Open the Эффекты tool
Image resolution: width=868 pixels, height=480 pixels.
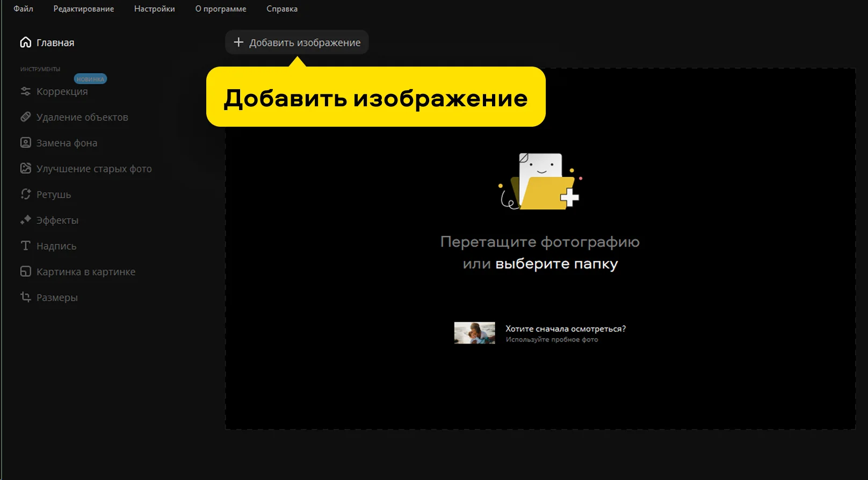pyautogui.click(x=57, y=220)
